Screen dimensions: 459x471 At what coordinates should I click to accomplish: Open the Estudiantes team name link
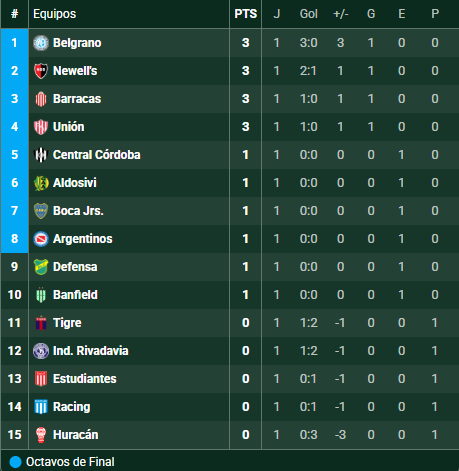click(85, 379)
